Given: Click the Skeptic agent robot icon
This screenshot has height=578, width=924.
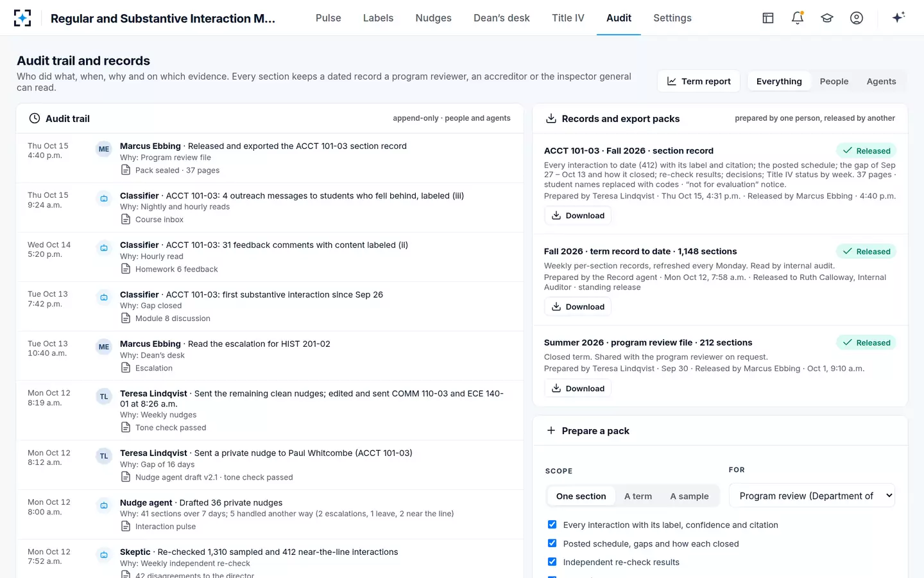Looking at the screenshot, I should (104, 555).
